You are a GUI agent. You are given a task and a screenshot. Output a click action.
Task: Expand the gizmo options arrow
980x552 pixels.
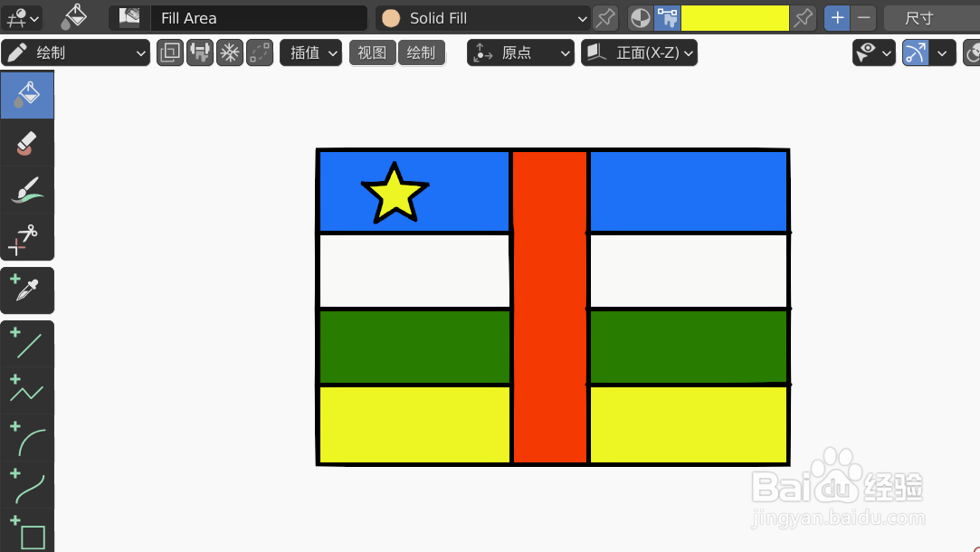tap(943, 53)
